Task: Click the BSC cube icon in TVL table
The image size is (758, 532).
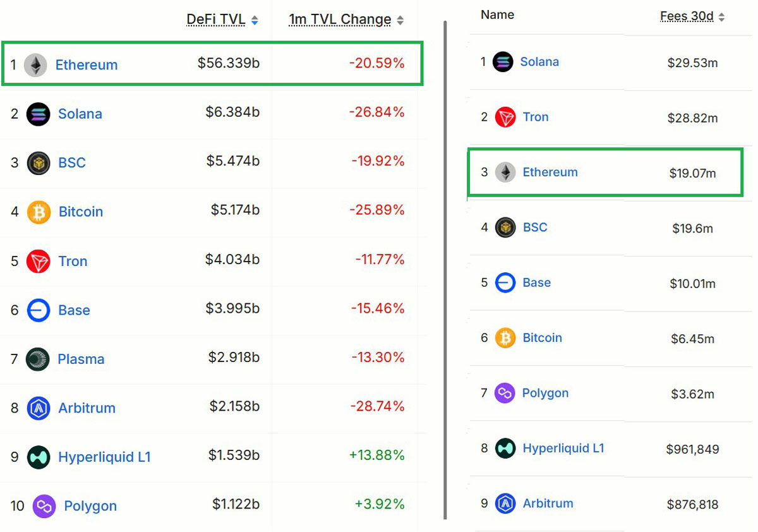Action: point(39,163)
